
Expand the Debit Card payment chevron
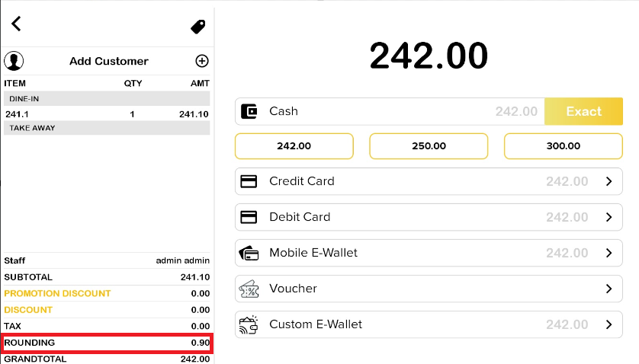[x=608, y=217]
